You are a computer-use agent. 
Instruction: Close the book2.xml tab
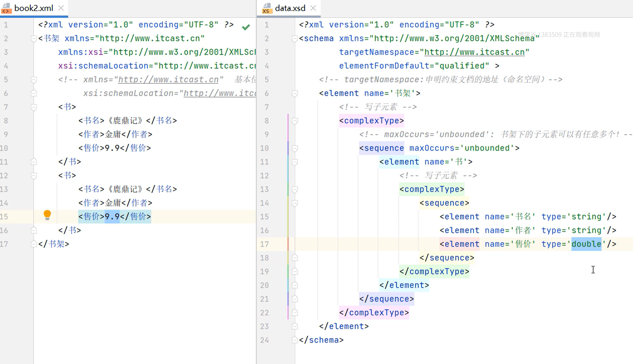tap(61, 8)
